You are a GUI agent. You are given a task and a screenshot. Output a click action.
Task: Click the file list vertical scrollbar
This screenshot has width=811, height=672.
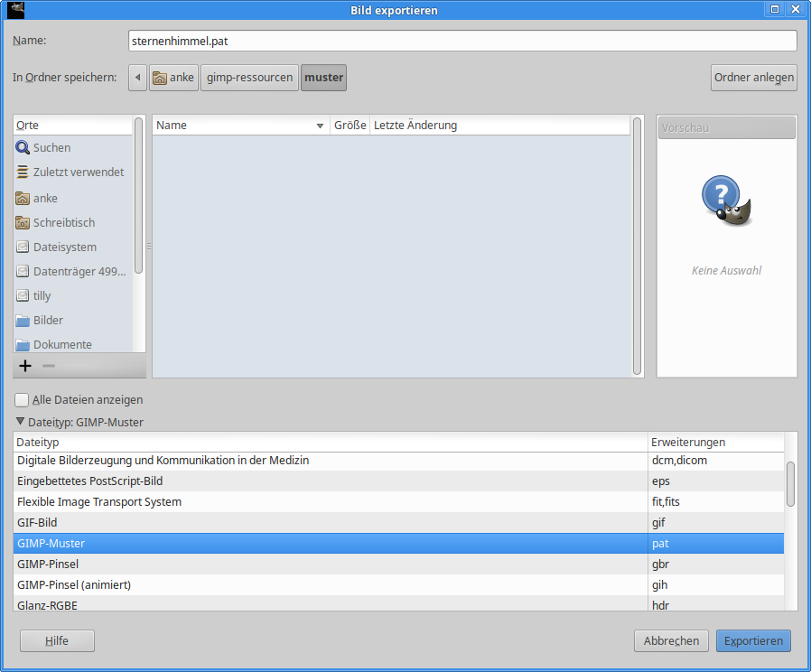(x=638, y=247)
